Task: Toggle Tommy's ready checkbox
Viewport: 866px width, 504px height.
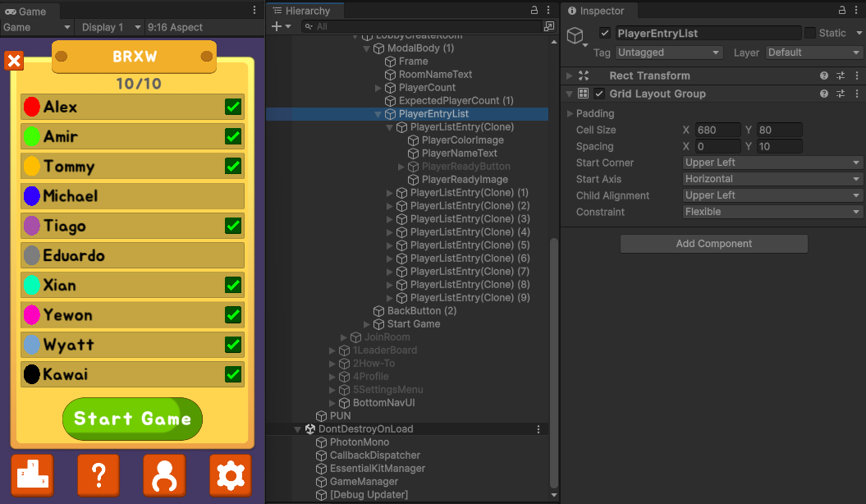Action: click(x=233, y=166)
